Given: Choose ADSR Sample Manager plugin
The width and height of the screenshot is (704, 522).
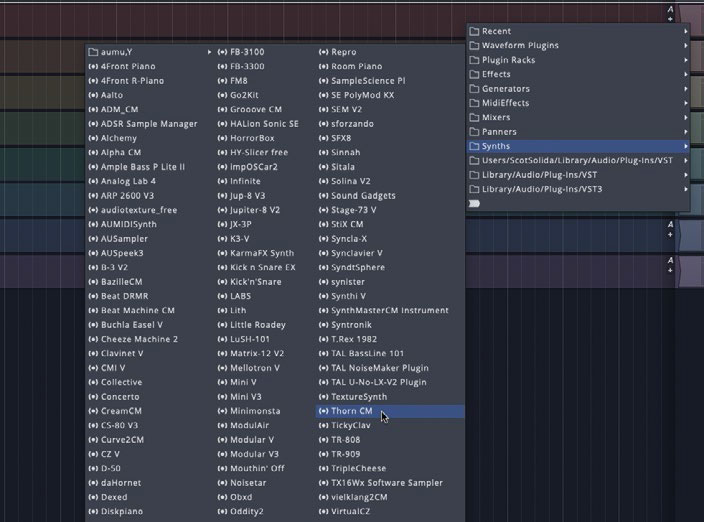Looking at the screenshot, I should click(x=149, y=124).
